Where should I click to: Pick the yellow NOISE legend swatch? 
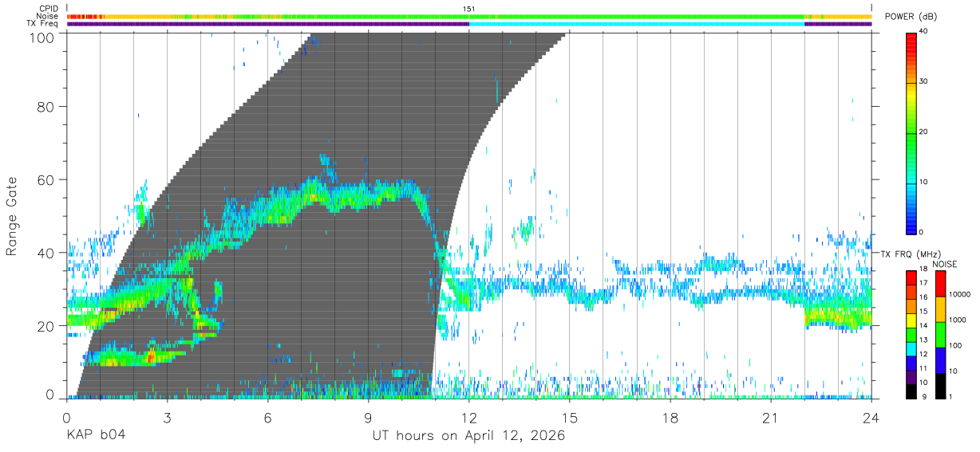(x=940, y=309)
